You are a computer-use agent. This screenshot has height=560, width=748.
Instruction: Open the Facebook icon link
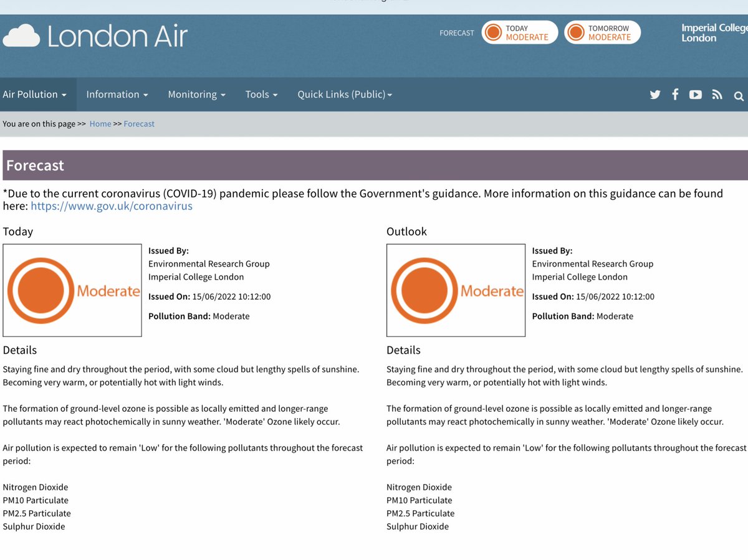[x=675, y=94]
